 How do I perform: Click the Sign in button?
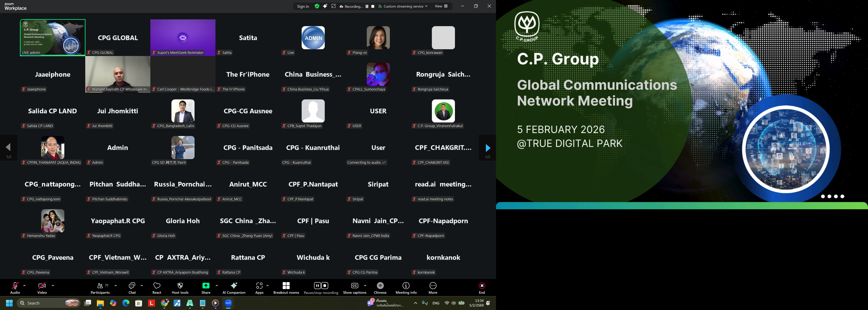pos(303,6)
